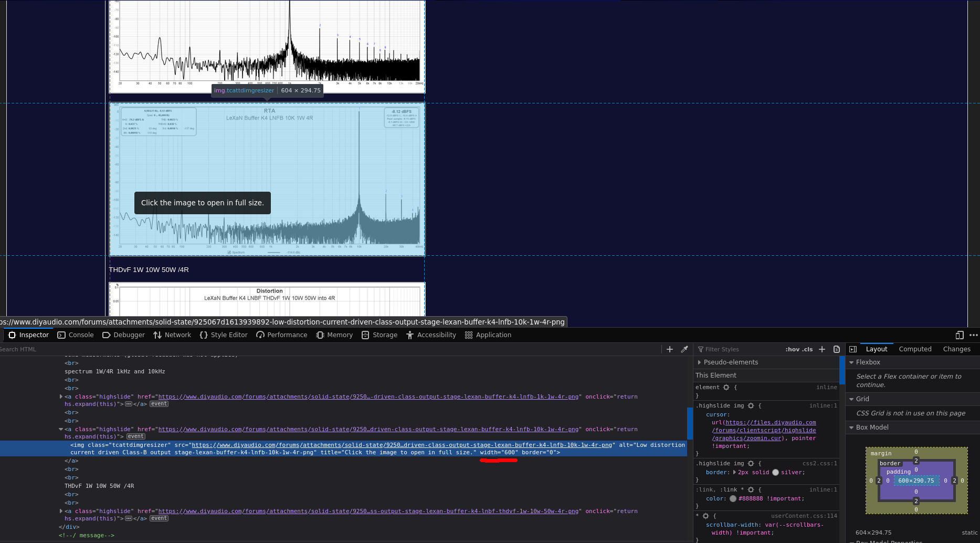Open the zoomin.cur cursor URL link

click(764, 430)
